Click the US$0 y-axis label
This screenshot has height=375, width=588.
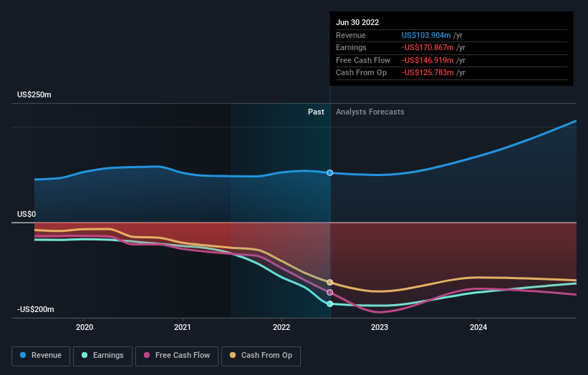pos(26,214)
